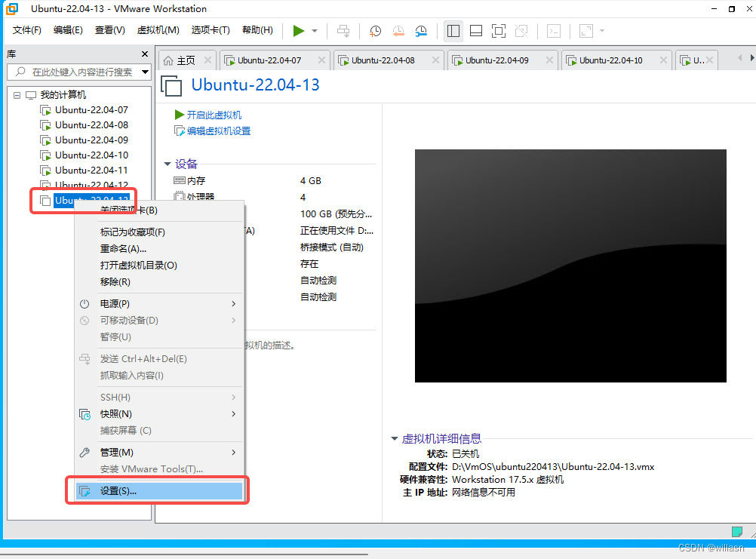Click the Send Ctrl+Alt+Del toolbar icon
Image resolution: width=756 pixels, height=559 pixels.
(x=343, y=31)
